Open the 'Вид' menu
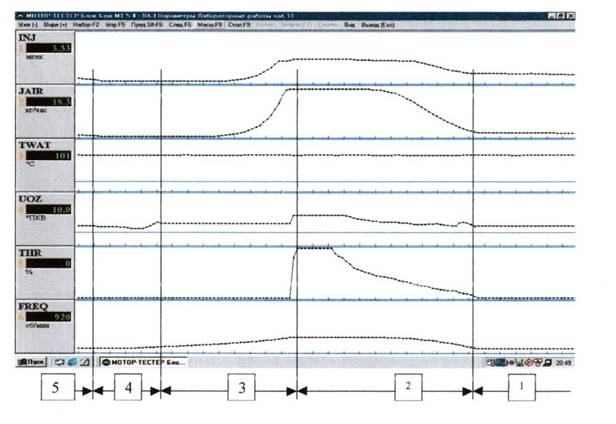This screenshot has width=616, height=424. [350, 25]
